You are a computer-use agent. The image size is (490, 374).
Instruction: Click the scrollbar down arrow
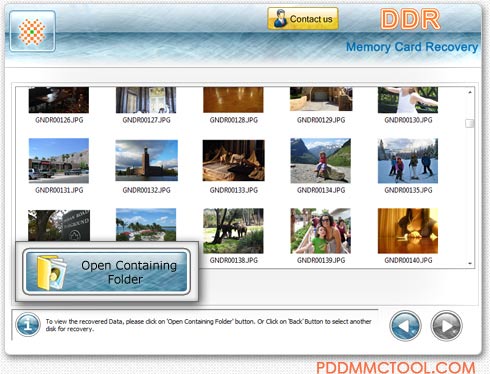[x=470, y=263]
